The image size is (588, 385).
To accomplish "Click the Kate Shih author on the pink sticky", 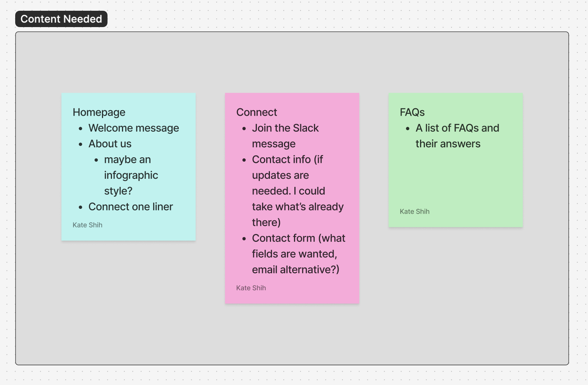I will (x=251, y=288).
